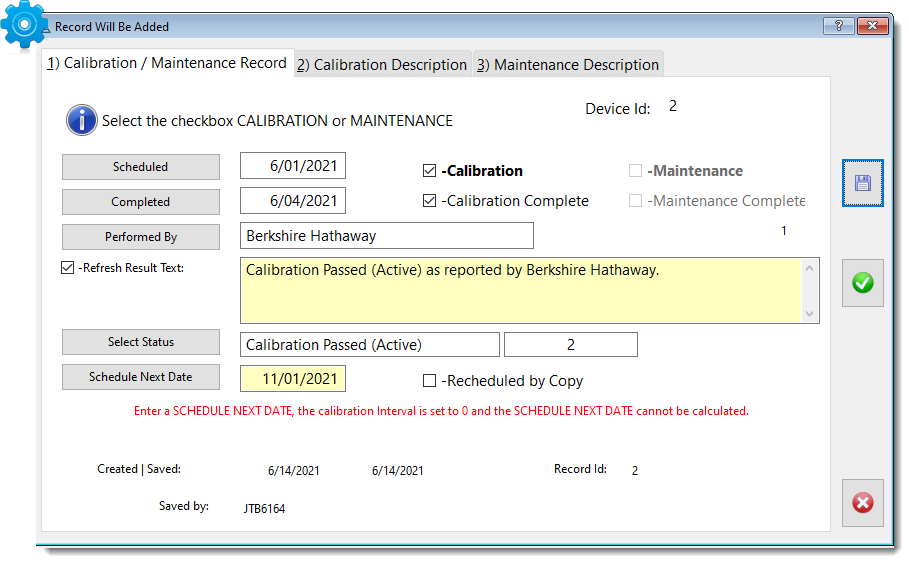Click the Berkshire Hathaway performed by field
Screen dimensions: 909x563
coord(387,235)
